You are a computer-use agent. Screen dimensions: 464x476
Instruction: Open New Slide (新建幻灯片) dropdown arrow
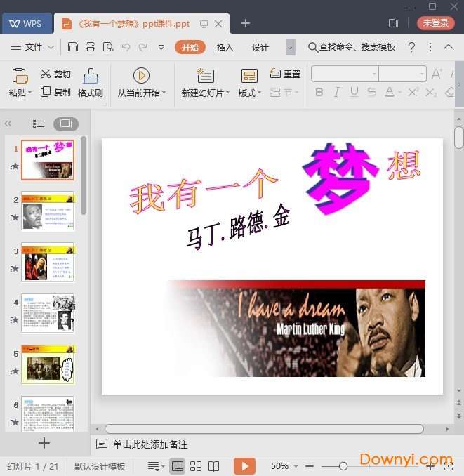tap(227, 92)
